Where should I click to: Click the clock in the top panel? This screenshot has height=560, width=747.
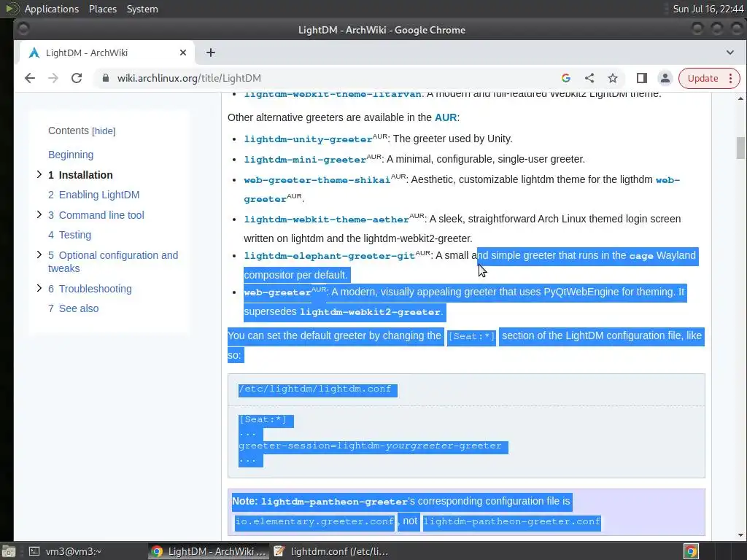tap(708, 9)
